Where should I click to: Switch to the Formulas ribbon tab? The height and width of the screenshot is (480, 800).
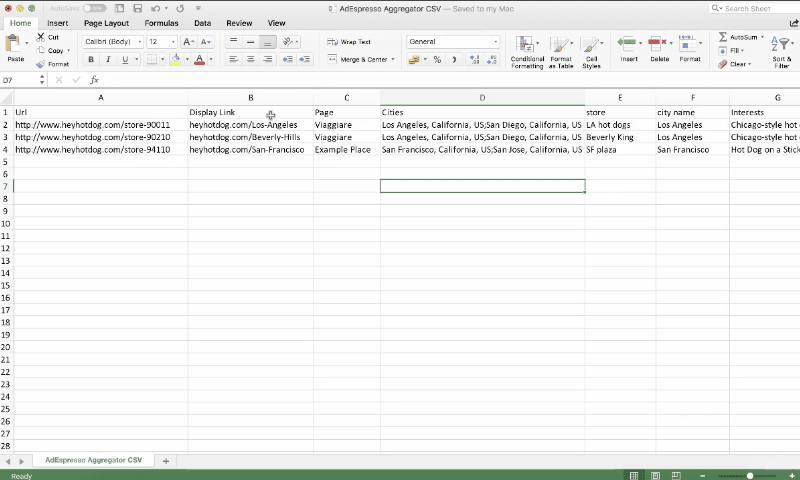[x=161, y=23]
